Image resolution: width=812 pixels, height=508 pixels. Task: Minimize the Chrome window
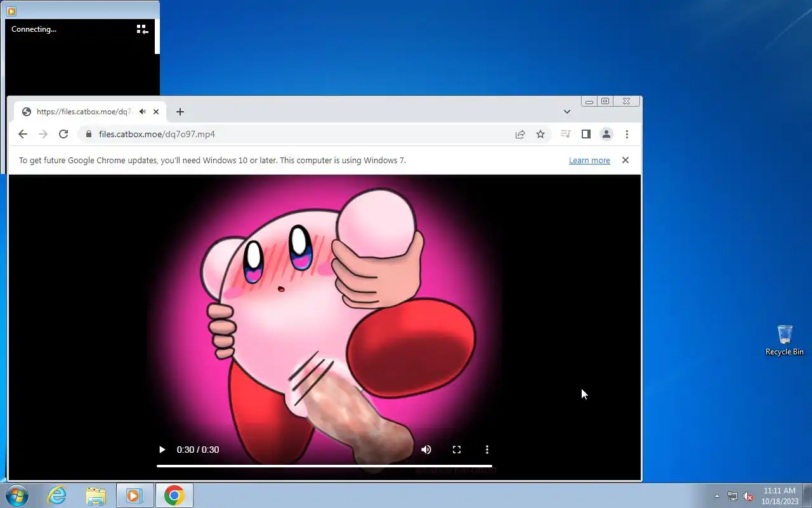point(589,102)
